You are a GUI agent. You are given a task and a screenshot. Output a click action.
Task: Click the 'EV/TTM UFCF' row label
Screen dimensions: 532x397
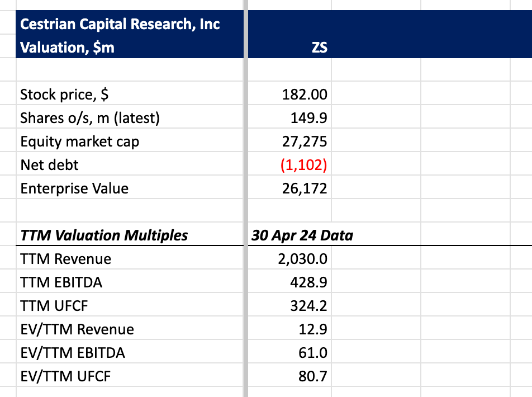[65, 376]
